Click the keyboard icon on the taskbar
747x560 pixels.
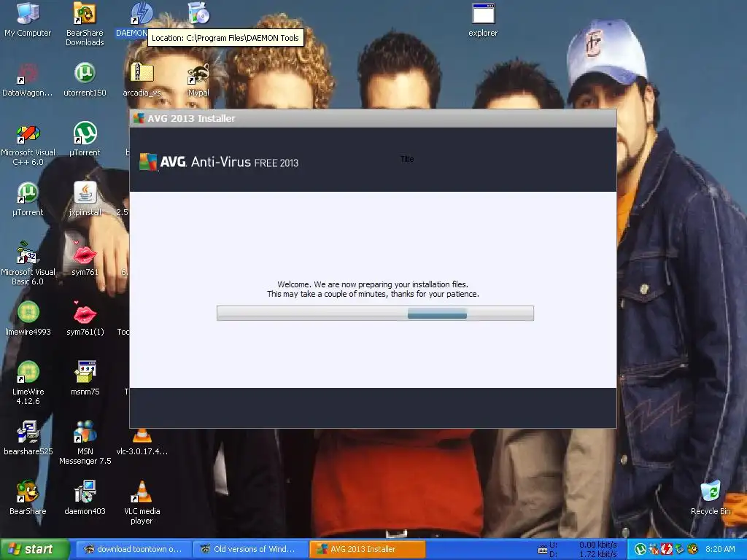pos(542,550)
